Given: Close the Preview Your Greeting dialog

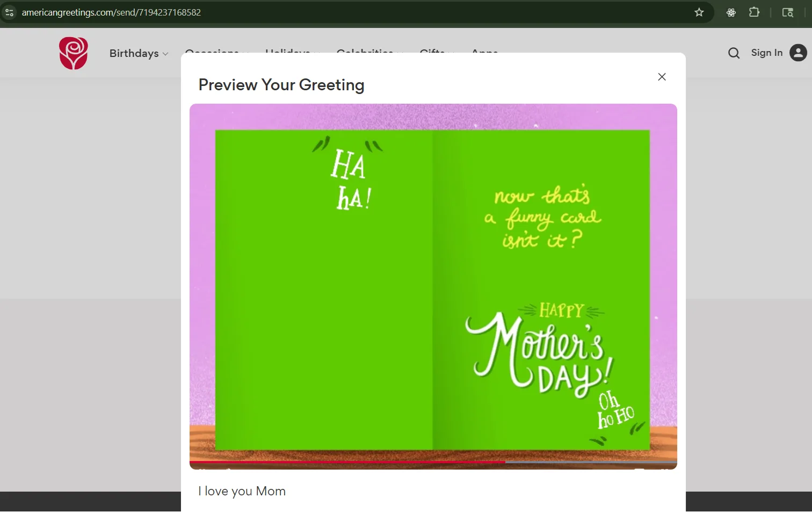Looking at the screenshot, I should tap(662, 77).
